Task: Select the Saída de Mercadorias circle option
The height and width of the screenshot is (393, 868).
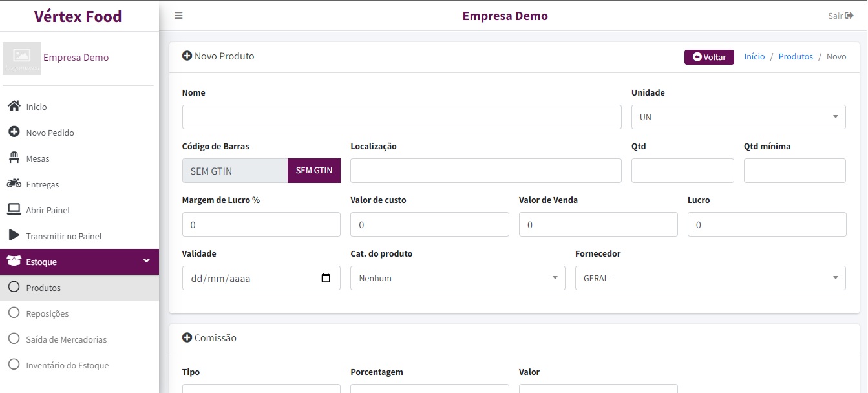Action: [x=14, y=339]
